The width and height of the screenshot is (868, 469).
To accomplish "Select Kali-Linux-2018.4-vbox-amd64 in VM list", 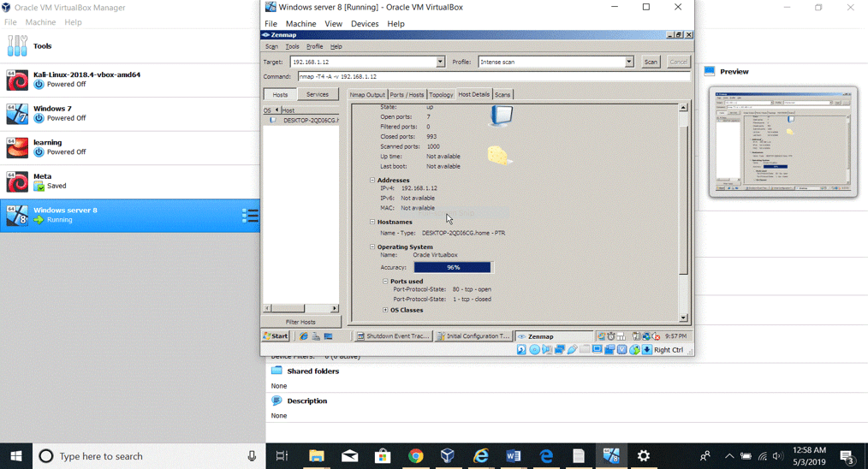I will coord(129,80).
